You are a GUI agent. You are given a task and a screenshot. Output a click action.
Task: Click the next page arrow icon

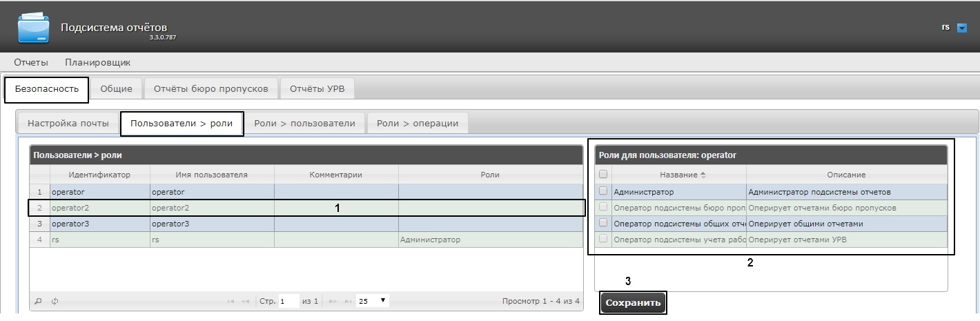click(333, 302)
